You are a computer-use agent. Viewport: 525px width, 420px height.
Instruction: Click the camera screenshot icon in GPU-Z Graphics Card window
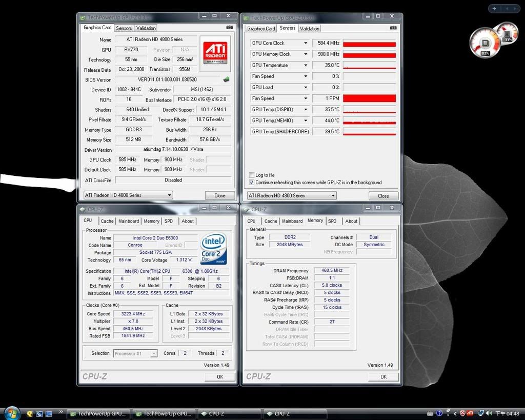point(229,27)
